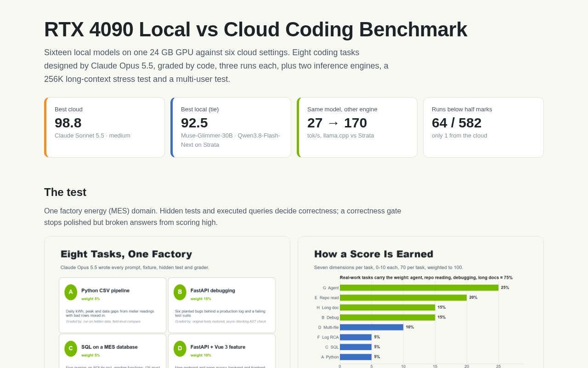
Task: Click the SQL 5% blue bar
Action: [356, 347]
